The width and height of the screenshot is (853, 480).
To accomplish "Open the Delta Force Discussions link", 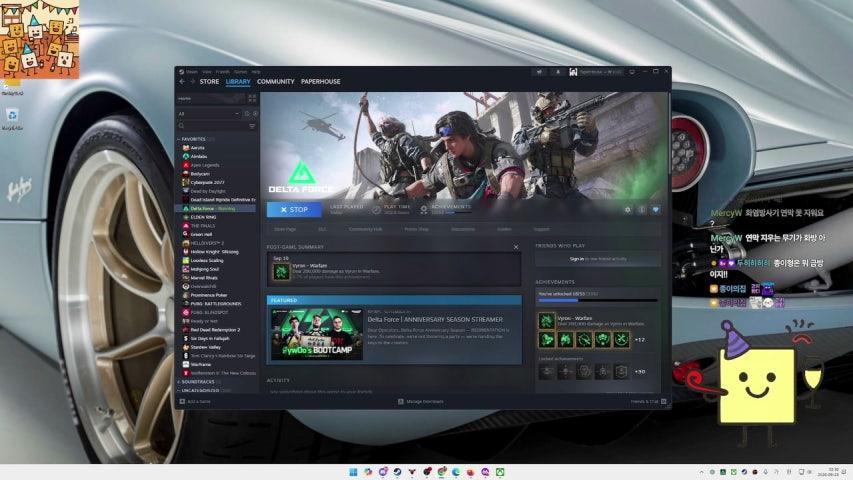I will tap(463, 229).
